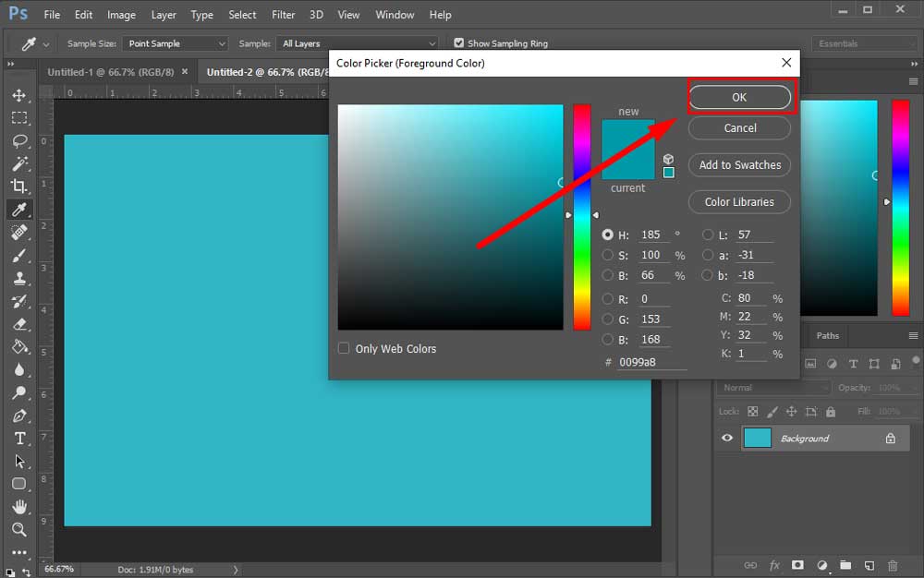The width and height of the screenshot is (924, 578).
Task: Open Color Libraries
Action: point(739,202)
